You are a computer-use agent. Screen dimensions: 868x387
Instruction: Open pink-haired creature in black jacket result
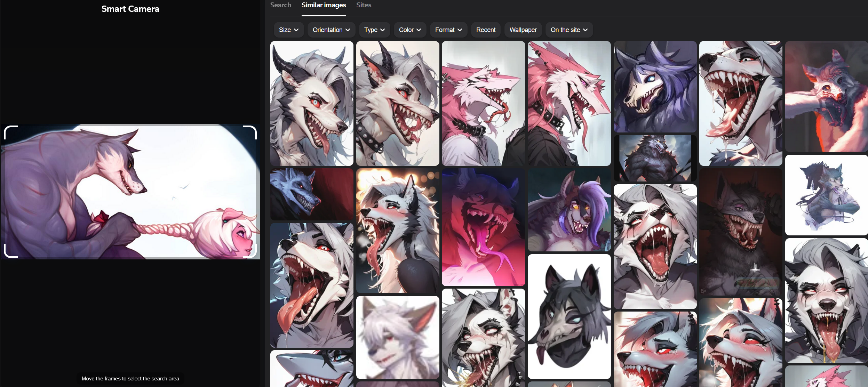569,103
